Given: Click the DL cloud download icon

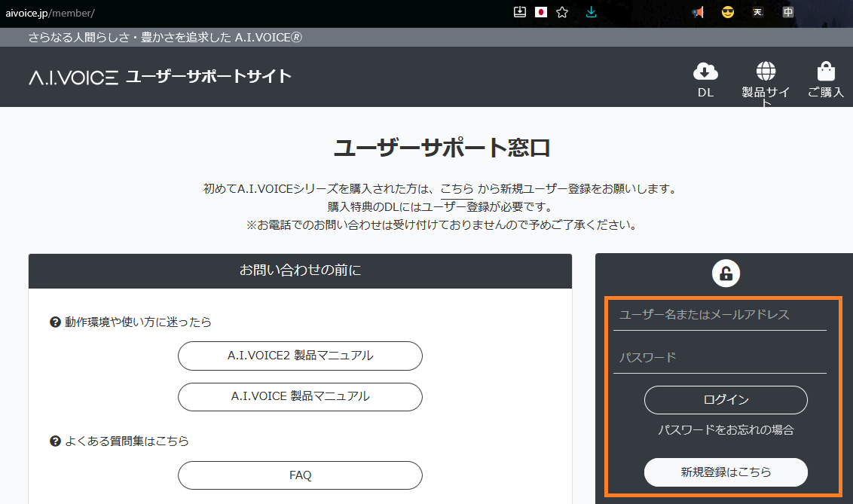Looking at the screenshot, I should pos(705,72).
